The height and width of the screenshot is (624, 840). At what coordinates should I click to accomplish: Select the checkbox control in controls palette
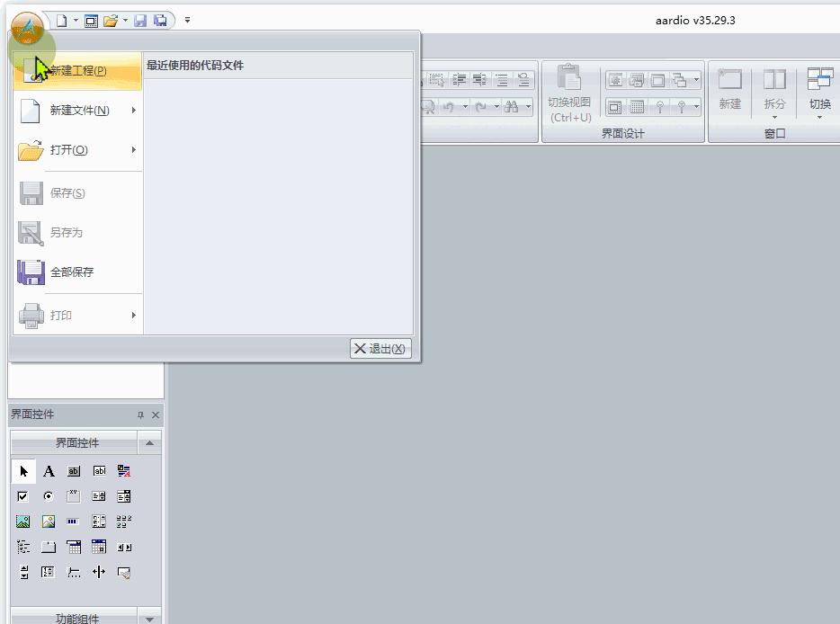(22, 495)
